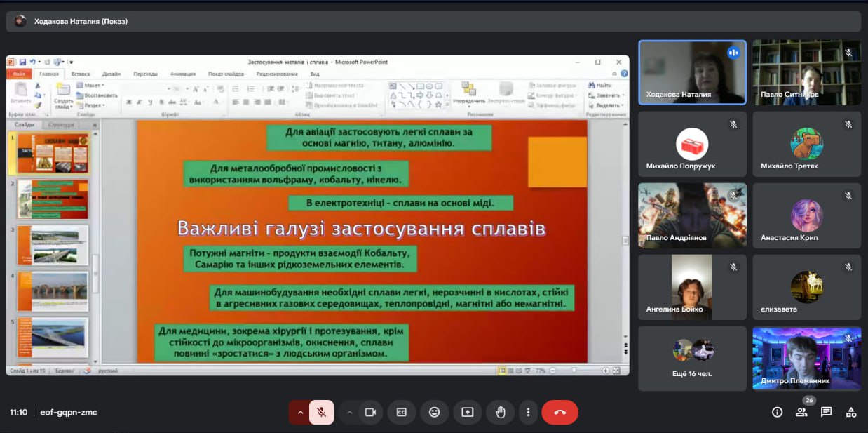Open the activities icon
The width and height of the screenshot is (868, 433).
coord(850,413)
